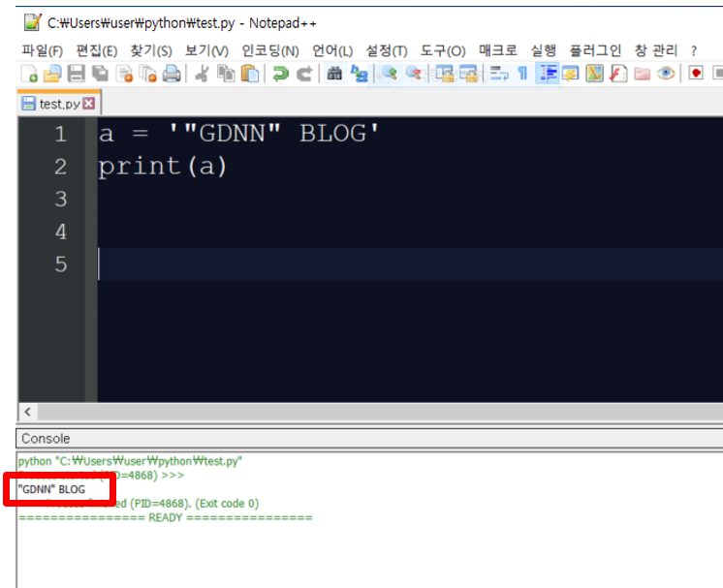The image size is (723, 588).
Task: Open Find with the binoculars icon
Action: [x=334, y=74]
